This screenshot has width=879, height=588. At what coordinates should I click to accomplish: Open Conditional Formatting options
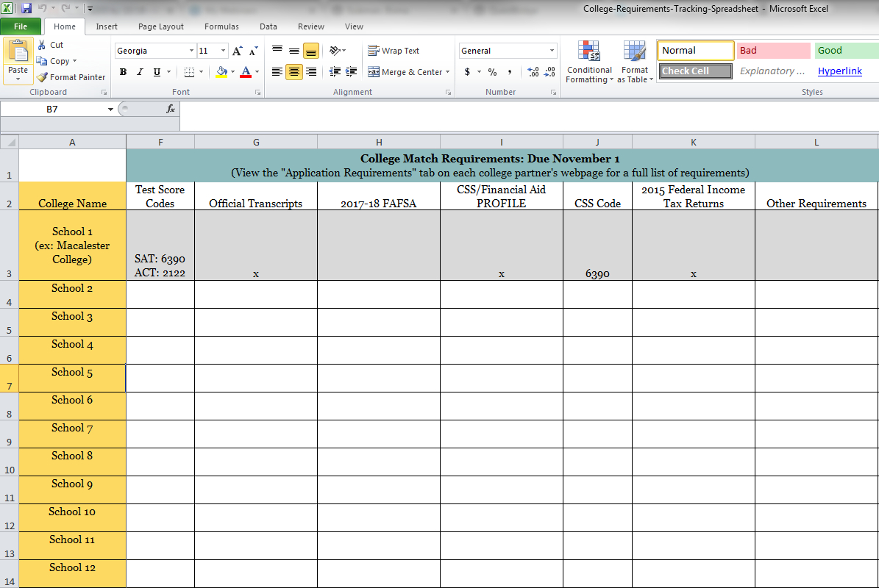(x=588, y=62)
